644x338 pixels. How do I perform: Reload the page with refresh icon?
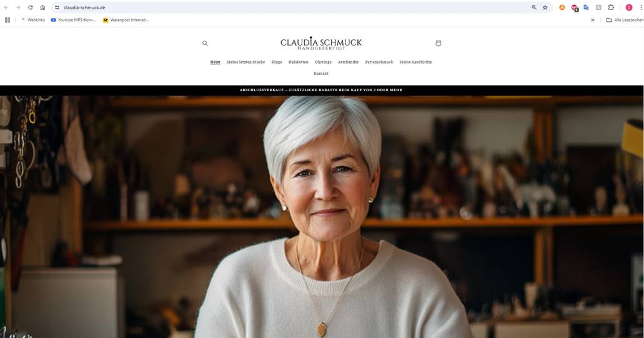click(x=31, y=7)
